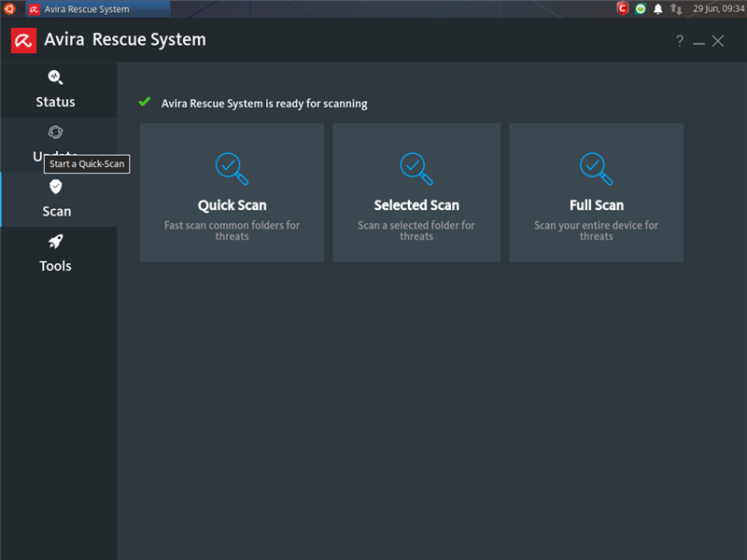Start the Quick Scan tile
This screenshot has height=560, width=747.
[x=232, y=192]
